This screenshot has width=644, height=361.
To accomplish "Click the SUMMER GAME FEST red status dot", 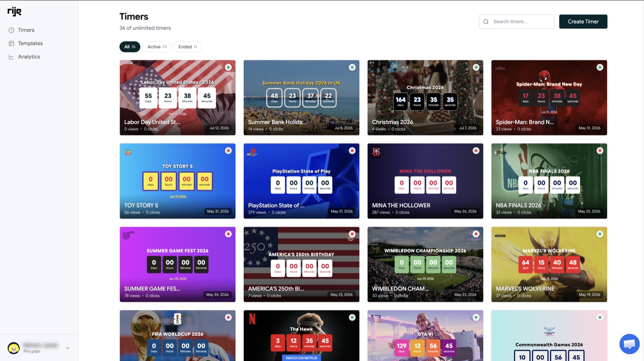I will pyautogui.click(x=228, y=234).
